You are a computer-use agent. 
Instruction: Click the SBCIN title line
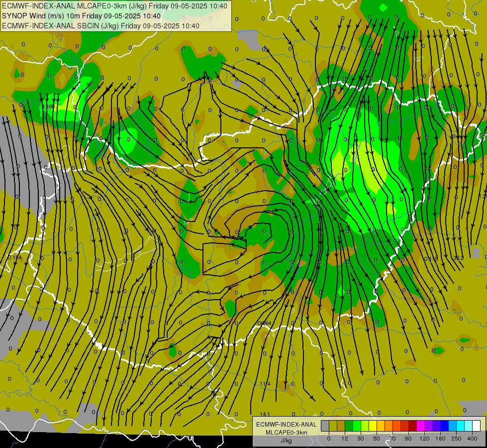(100, 26)
